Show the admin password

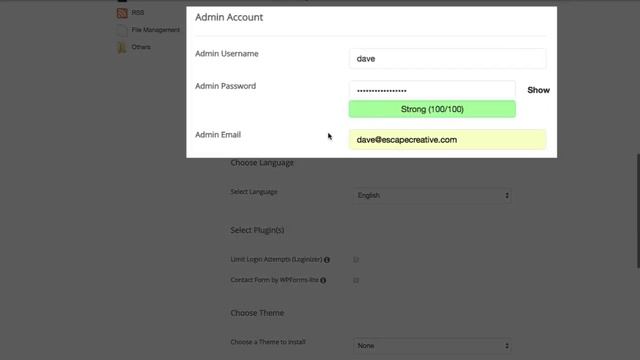tap(538, 90)
